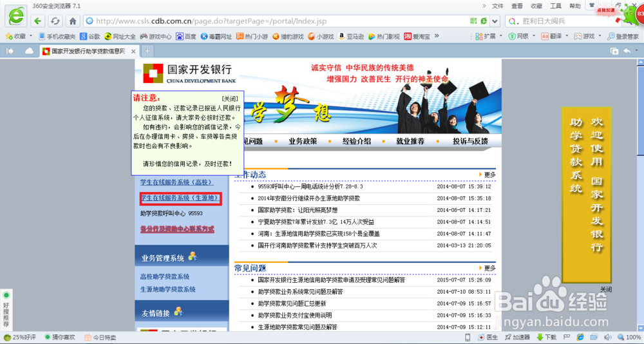Close the 请注意 notice popup

230,99
